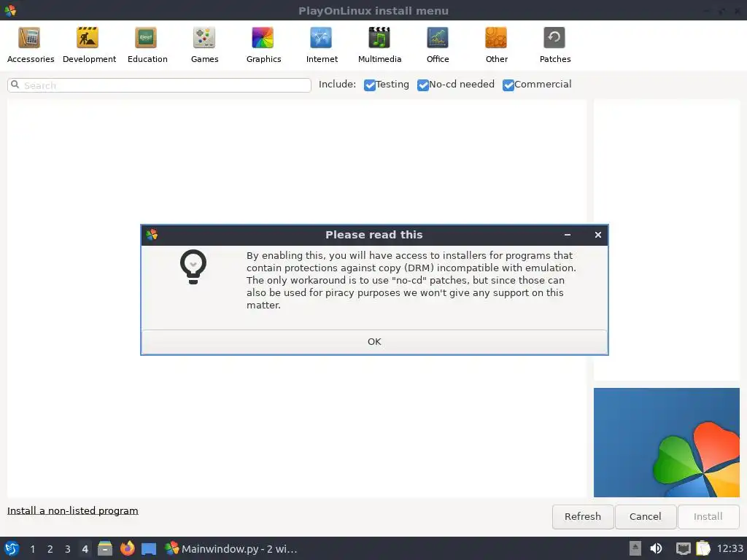Image resolution: width=747 pixels, height=560 pixels.
Task: Minimize the Please read this dialog
Action: coord(568,235)
